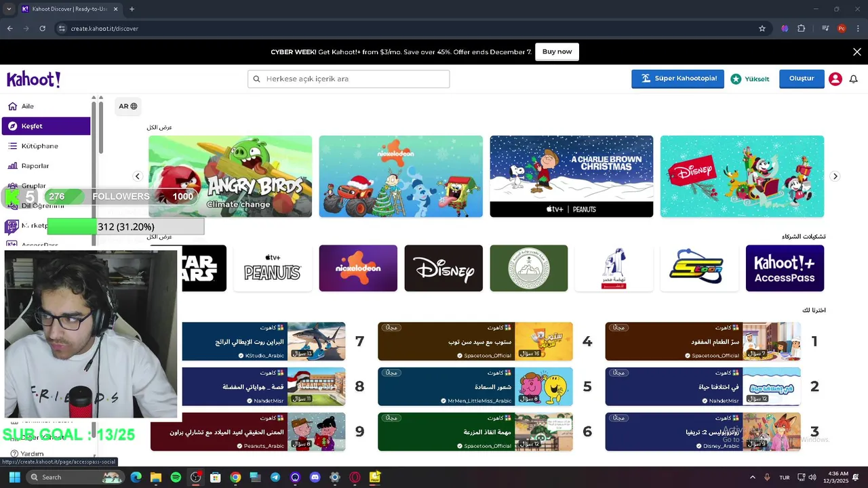Open the Angry Birds Climate change banner
This screenshot has width=868, height=488.
coord(231,176)
